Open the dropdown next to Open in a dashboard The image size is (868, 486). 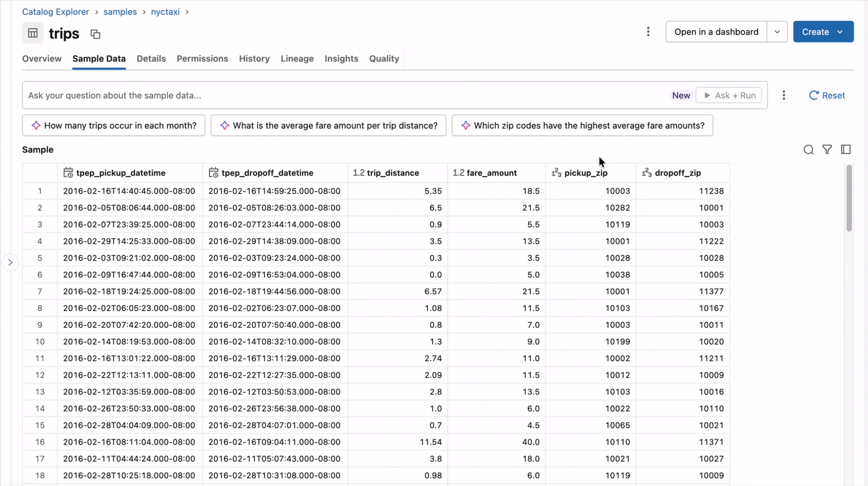point(778,32)
